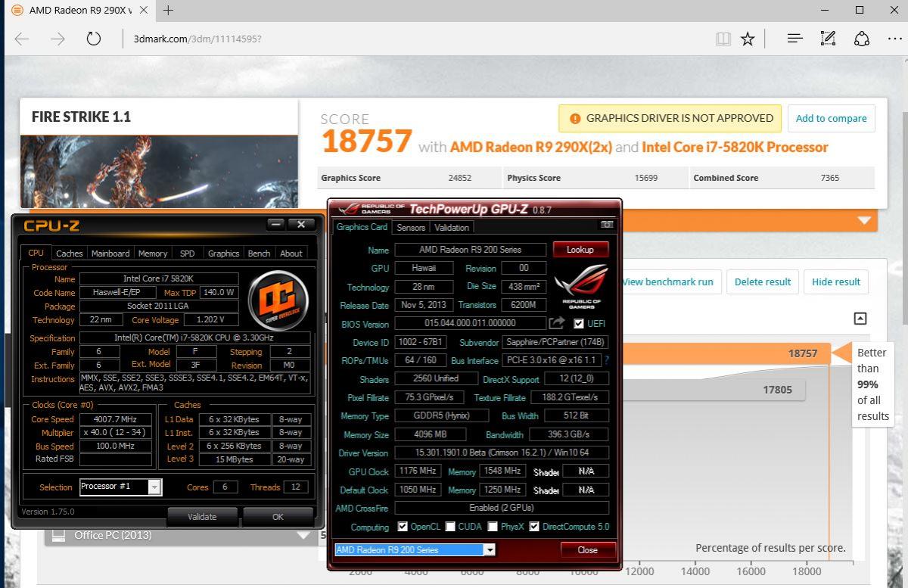Screen dimensions: 908x588
Task: Click the GPU-Z Name field
Action: point(469,250)
